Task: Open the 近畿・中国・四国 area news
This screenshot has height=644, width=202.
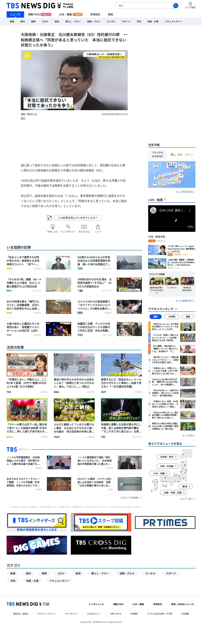Action: [174, 493]
